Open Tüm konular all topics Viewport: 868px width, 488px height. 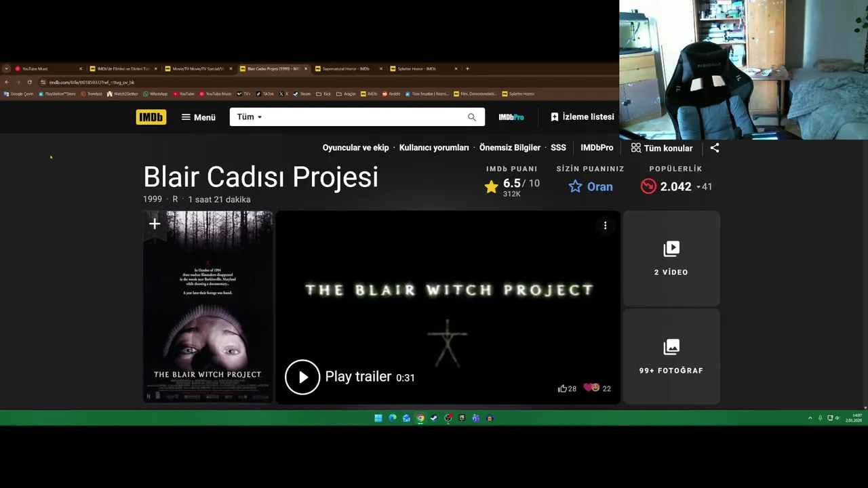662,148
